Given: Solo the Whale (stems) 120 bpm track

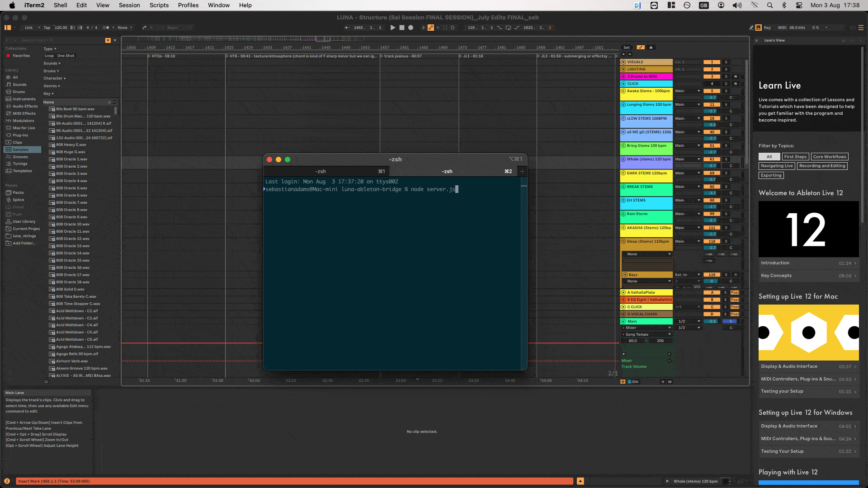Looking at the screenshot, I should point(726,160).
